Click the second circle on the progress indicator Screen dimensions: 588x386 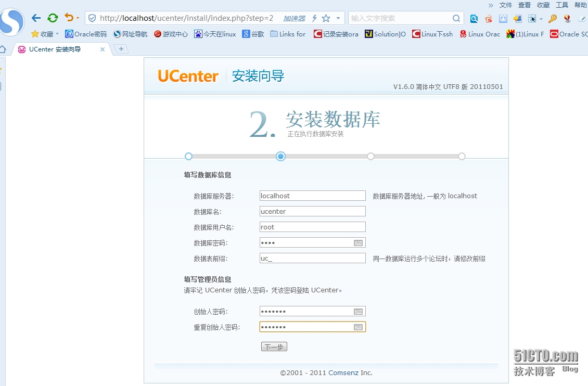click(x=280, y=156)
